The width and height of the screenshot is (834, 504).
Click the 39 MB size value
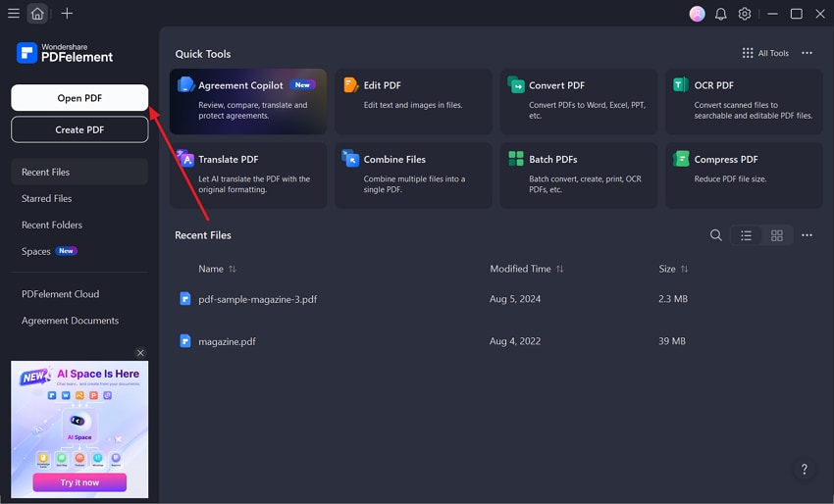pyautogui.click(x=672, y=341)
